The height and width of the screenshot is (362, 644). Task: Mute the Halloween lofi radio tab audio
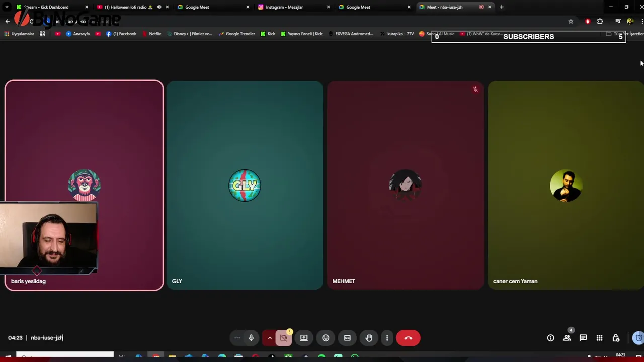coord(159,7)
